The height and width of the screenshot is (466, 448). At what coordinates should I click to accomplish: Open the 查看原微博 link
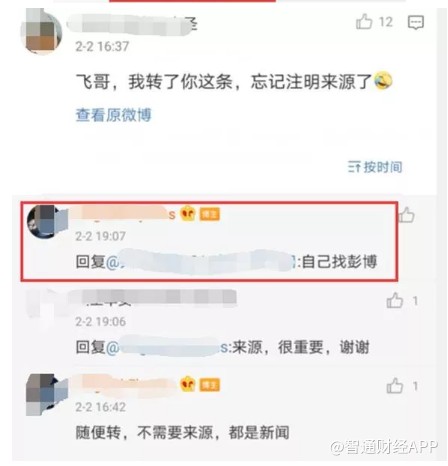[x=114, y=115]
